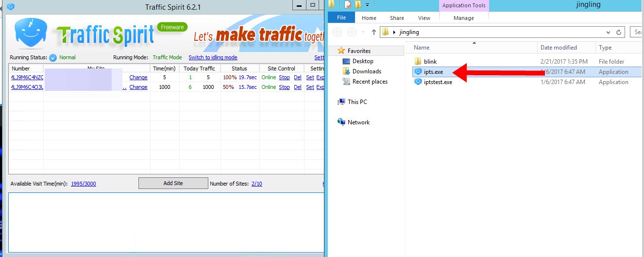644x257 pixels.
Task: Select the 50% 15.7sec status cell
Action: click(240, 87)
